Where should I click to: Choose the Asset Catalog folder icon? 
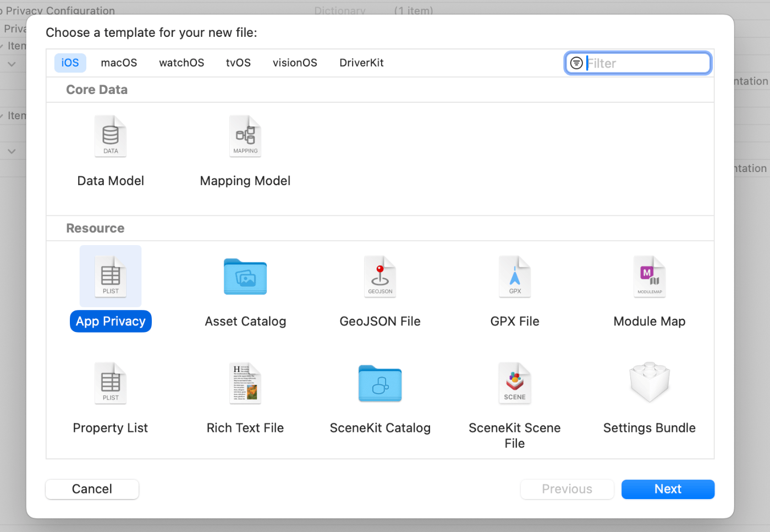pyautogui.click(x=245, y=276)
